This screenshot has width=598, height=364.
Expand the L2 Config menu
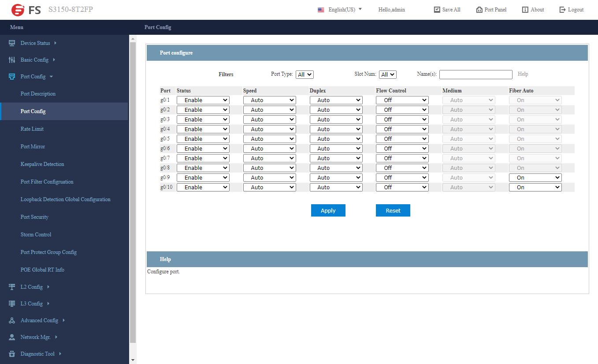pos(32,287)
